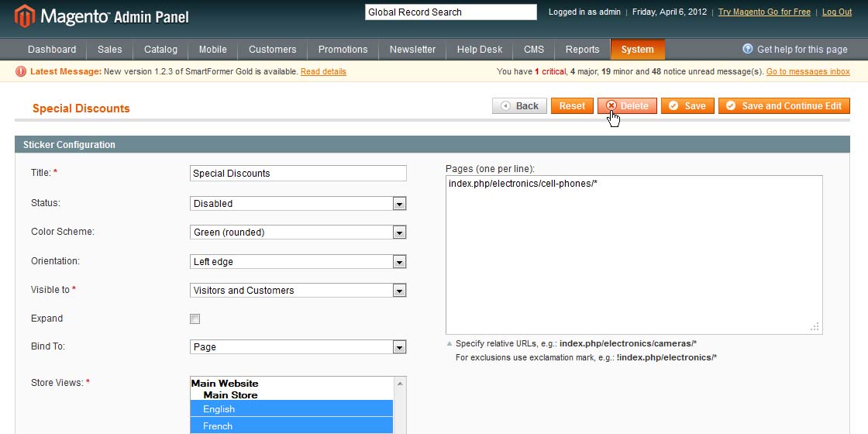Screen dimensions: 868x434
Task: Open the Bind To dropdown
Action: [x=298, y=347]
